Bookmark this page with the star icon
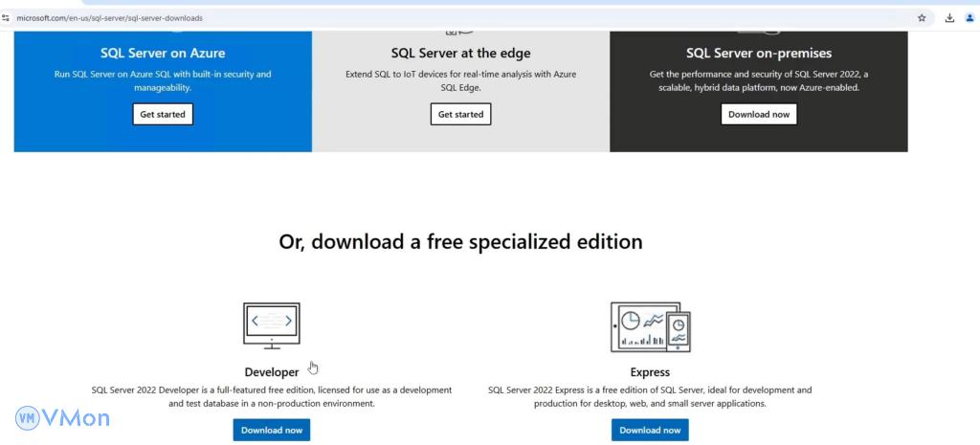The width and height of the screenshot is (980, 445). [922, 17]
